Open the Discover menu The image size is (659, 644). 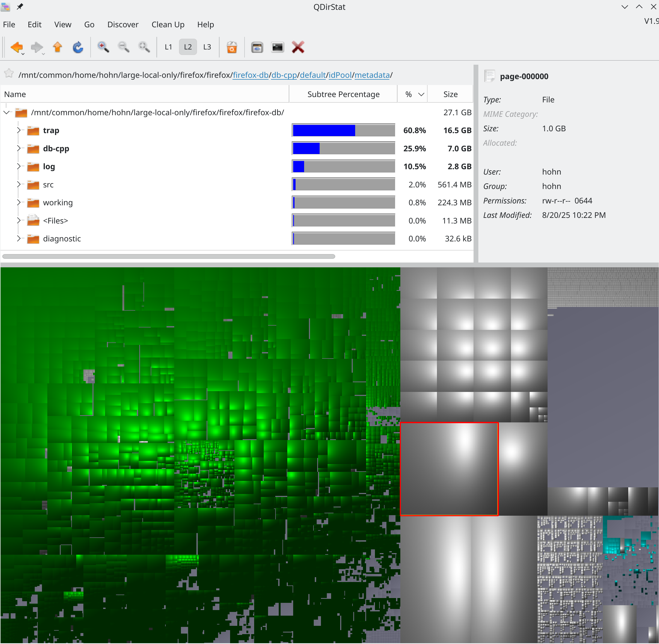click(123, 24)
